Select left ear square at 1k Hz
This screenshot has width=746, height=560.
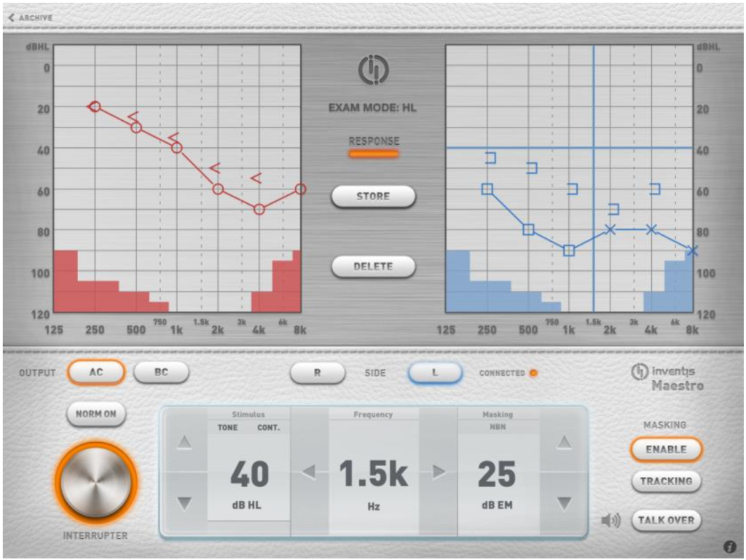(x=569, y=251)
